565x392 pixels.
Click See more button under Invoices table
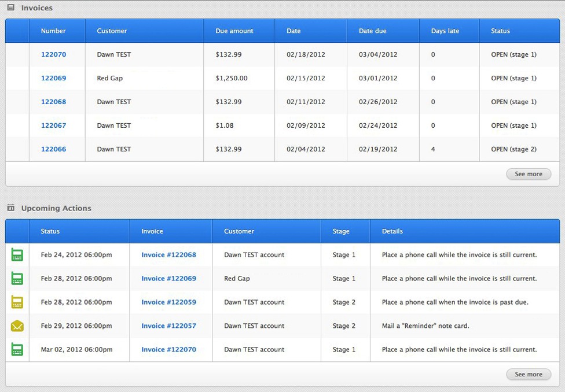pyautogui.click(x=528, y=174)
